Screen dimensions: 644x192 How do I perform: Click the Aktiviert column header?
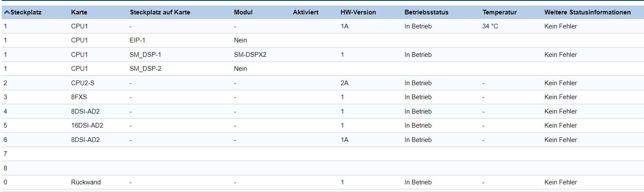[x=305, y=12]
